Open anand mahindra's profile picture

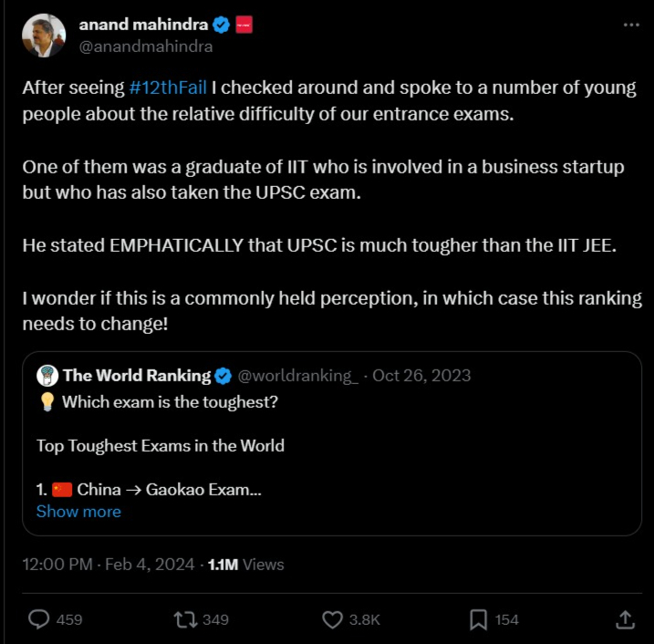coord(44,36)
